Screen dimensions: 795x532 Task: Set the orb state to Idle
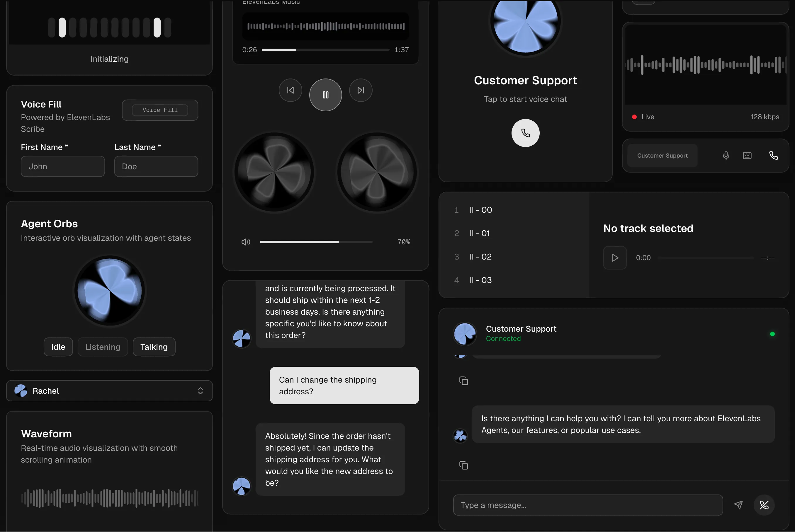(x=58, y=347)
